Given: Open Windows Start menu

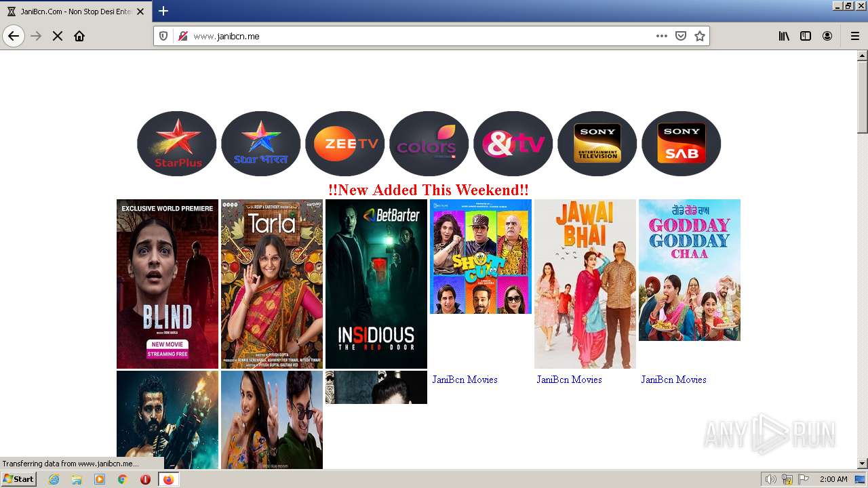Looking at the screenshot, I should coord(19,479).
